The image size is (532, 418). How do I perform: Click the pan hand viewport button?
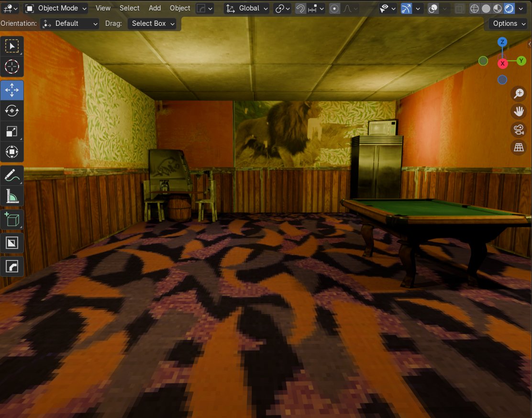pyautogui.click(x=519, y=112)
